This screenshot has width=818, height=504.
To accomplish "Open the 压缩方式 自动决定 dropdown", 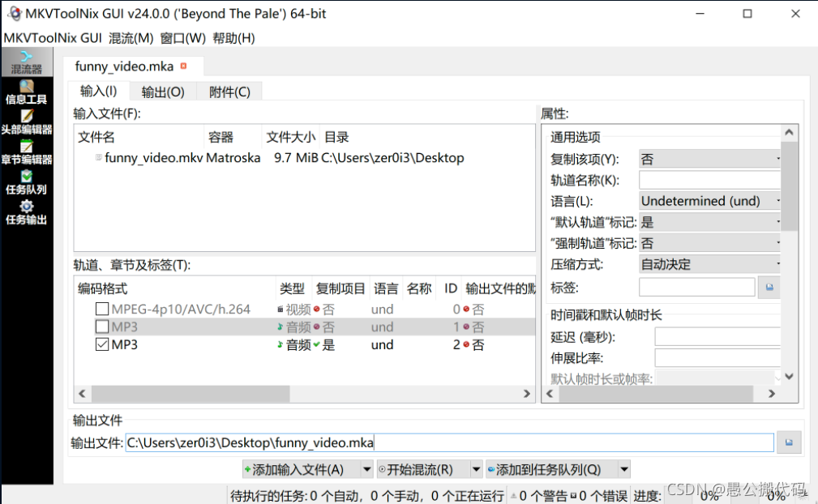I will pos(709,264).
